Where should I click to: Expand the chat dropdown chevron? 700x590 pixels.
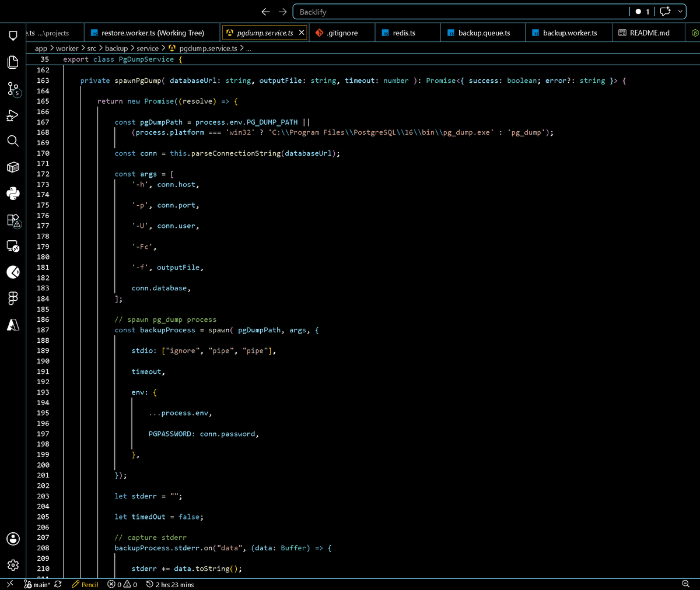[680, 12]
